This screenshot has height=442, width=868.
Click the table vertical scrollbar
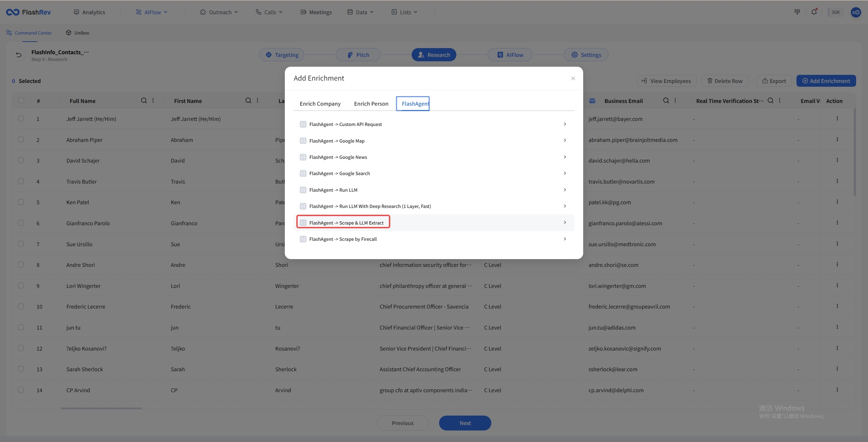coord(855,152)
